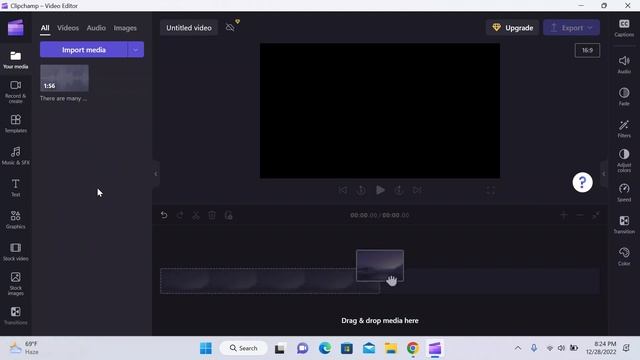Screen dimensions: 640x360
Task: Open Google Chrome from taskbar
Action: pos(413,348)
